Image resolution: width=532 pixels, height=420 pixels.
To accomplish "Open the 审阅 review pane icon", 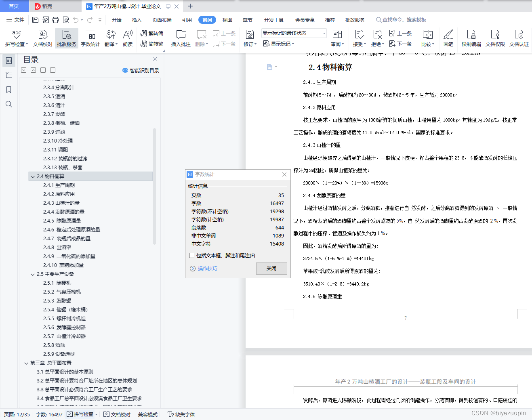I will coord(337,38).
